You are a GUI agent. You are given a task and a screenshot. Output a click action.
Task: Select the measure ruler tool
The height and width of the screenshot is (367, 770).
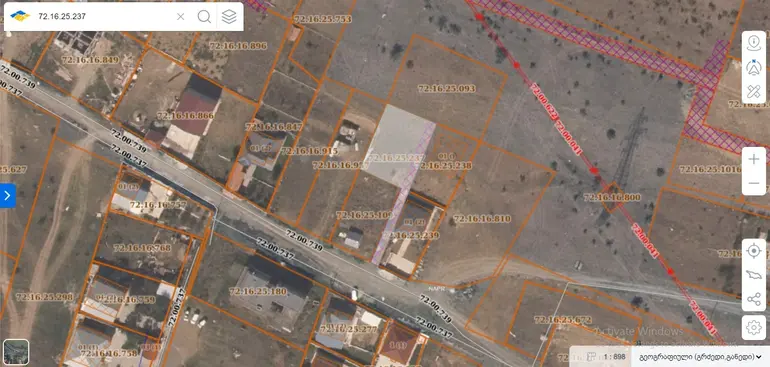coord(753,91)
